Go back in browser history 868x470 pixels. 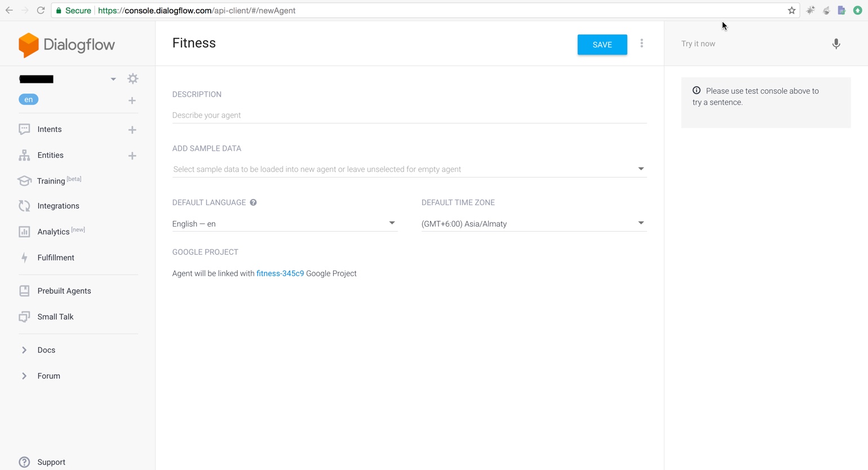click(x=9, y=10)
